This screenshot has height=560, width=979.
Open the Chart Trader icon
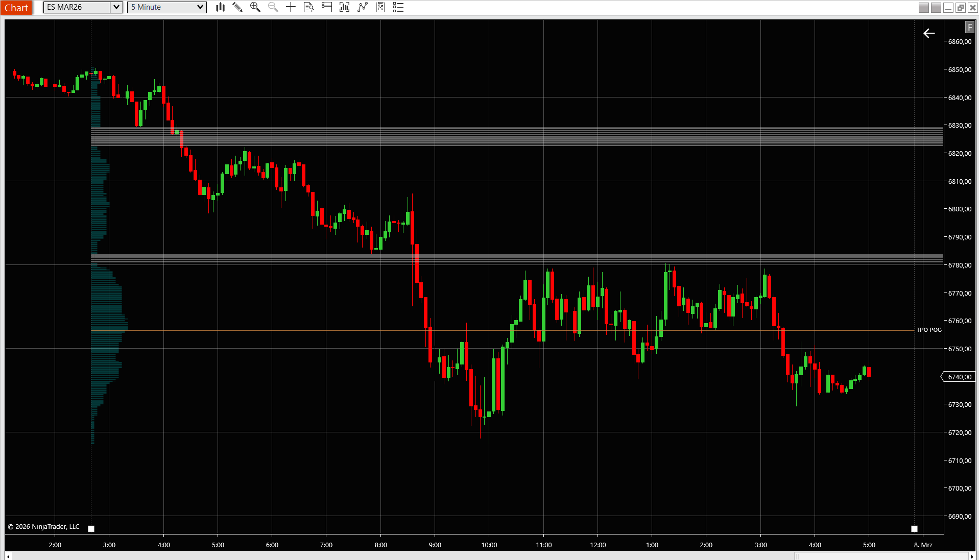[x=327, y=7]
